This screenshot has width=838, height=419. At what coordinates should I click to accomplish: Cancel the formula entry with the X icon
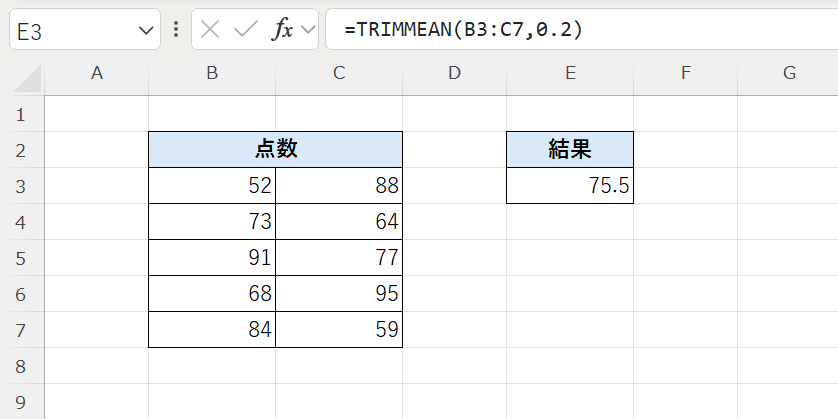(x=210, y=29)
